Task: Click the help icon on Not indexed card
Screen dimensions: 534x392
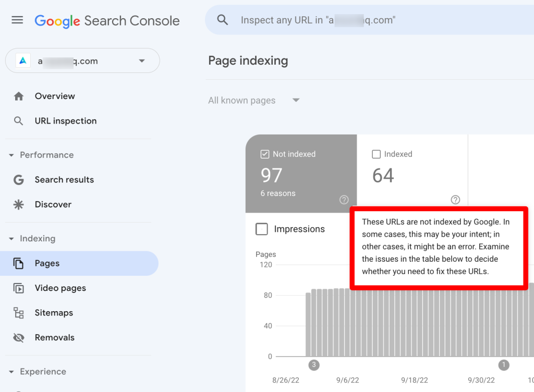Action: click(x=344, y=200)
